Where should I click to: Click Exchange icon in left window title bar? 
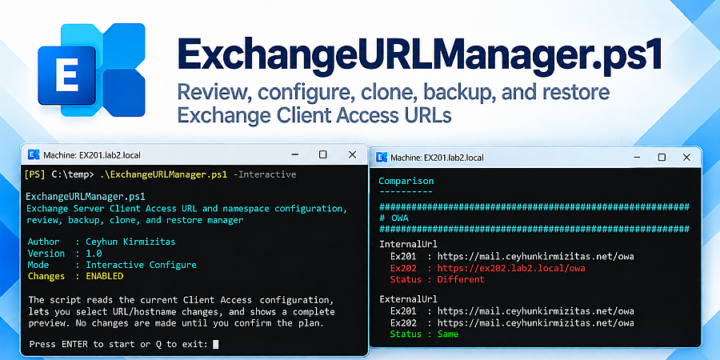(x=33, y=155)
